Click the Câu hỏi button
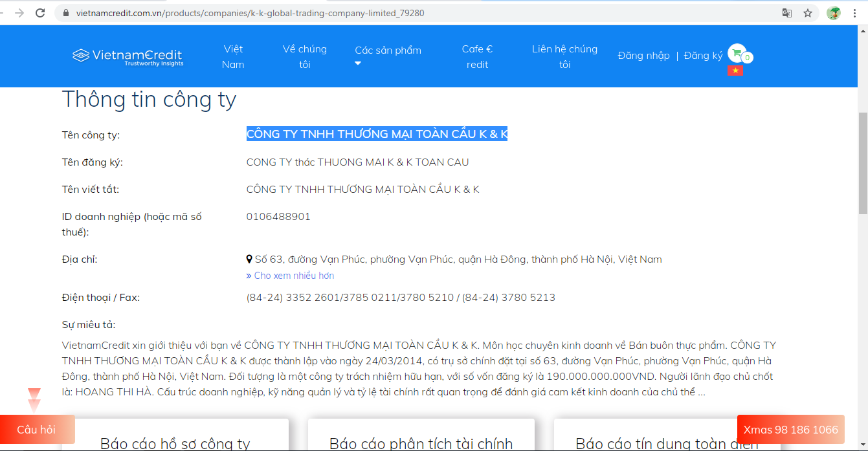This screenshot has height=451, width=868. [x=37, y=430]
